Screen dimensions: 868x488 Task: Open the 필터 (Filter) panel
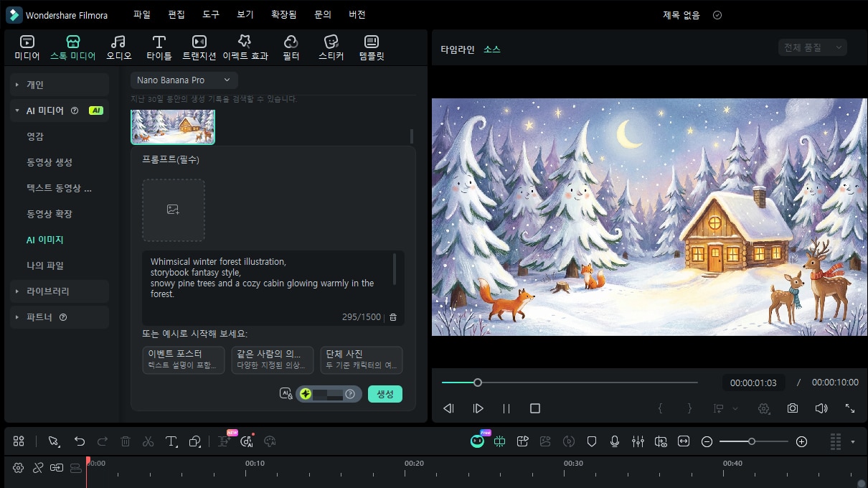tap(291, 46)
